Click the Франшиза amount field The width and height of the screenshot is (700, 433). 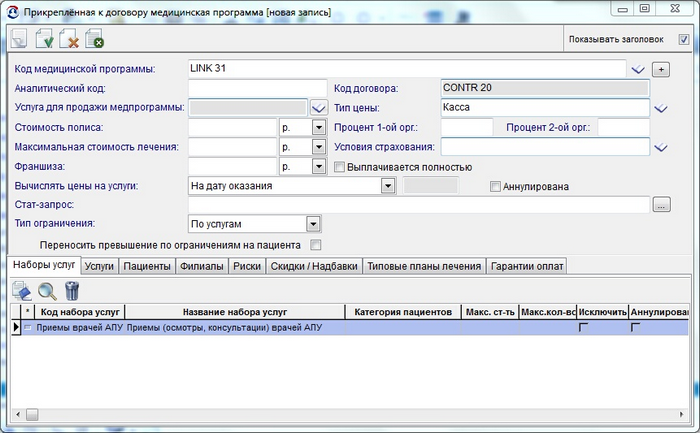(x=233, y=167)
